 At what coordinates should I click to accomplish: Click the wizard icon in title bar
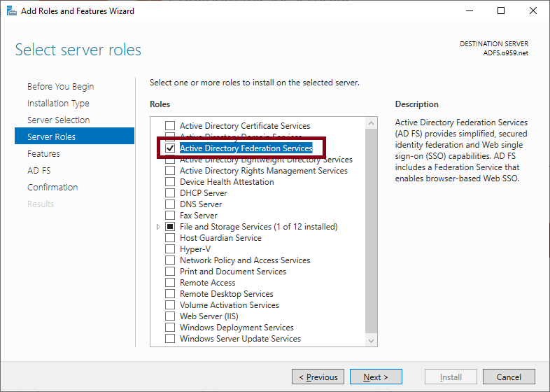(x=12, y=11)
